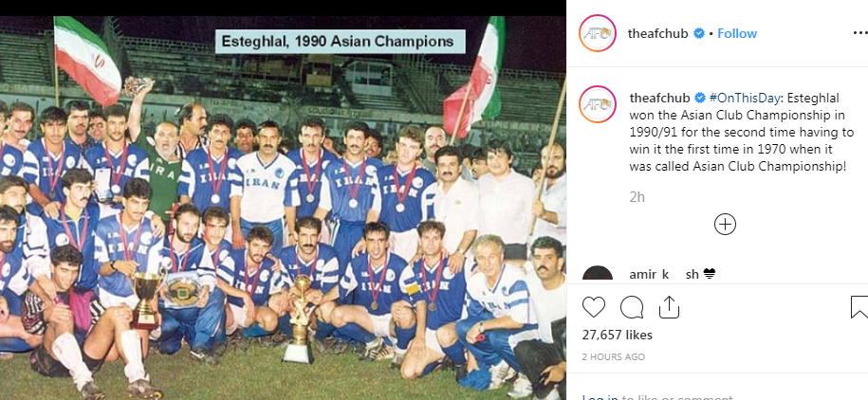Click the AFC avatar beside the caption

point(598,104)
